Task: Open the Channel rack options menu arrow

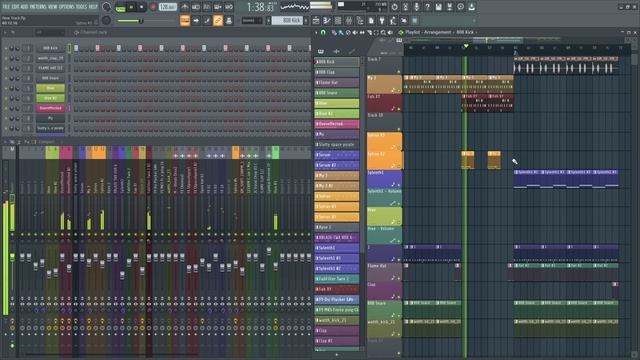Action: (5, 32)
